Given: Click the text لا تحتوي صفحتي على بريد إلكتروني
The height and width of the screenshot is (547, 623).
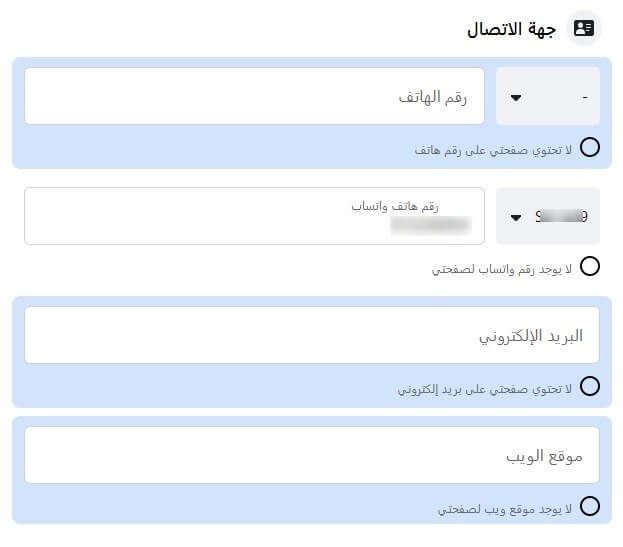Looking at the screenshot, I should [x=485, y=388].
